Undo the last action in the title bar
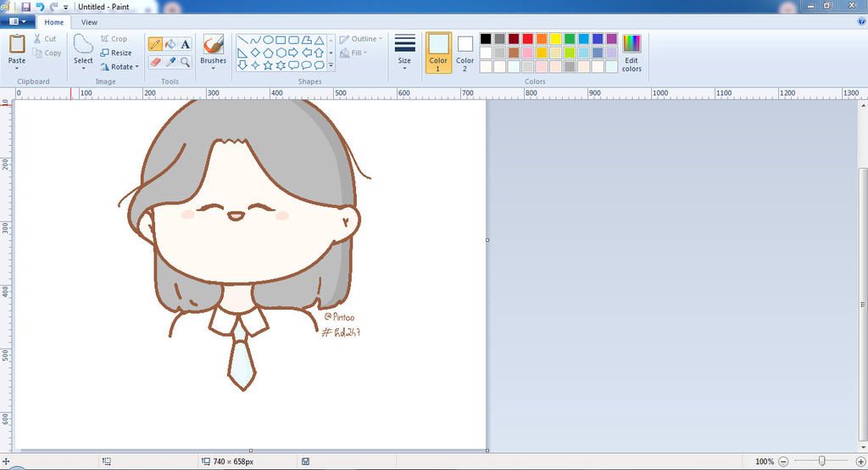The width and height of the screenshot is (868, 470). pos(40,7)
